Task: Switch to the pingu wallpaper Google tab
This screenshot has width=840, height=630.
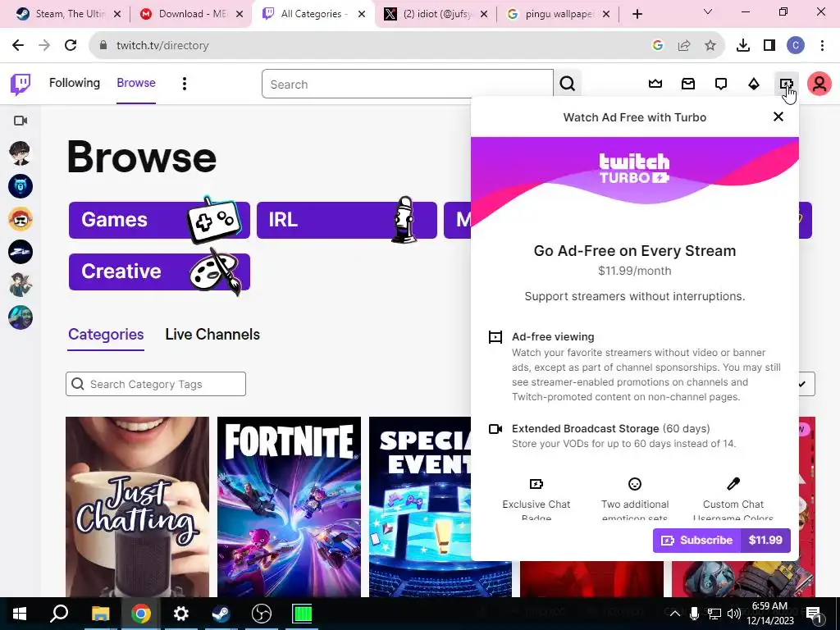Action: [558, 14]
